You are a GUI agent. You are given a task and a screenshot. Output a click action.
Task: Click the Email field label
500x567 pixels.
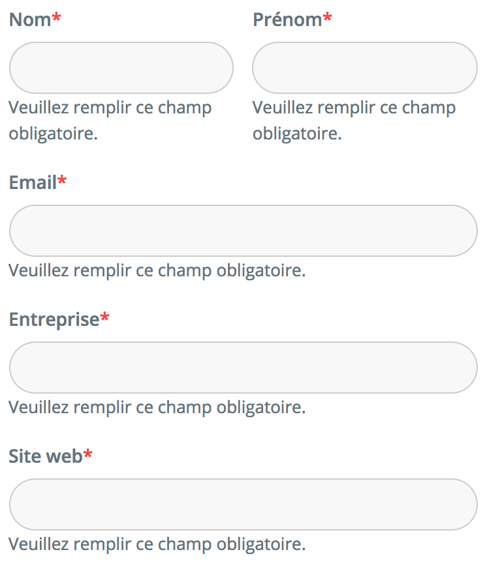33,182
